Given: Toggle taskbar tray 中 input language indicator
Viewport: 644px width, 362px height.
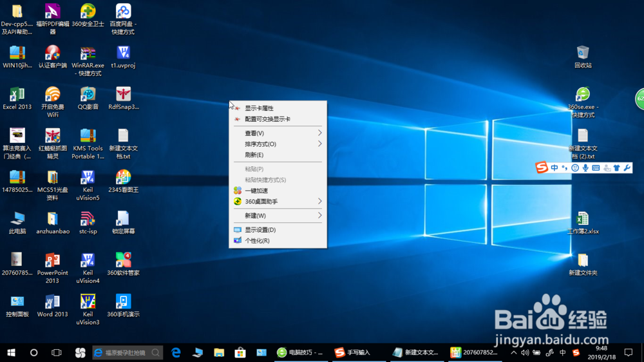Looking at the screenshot, I should click(563, 352).
